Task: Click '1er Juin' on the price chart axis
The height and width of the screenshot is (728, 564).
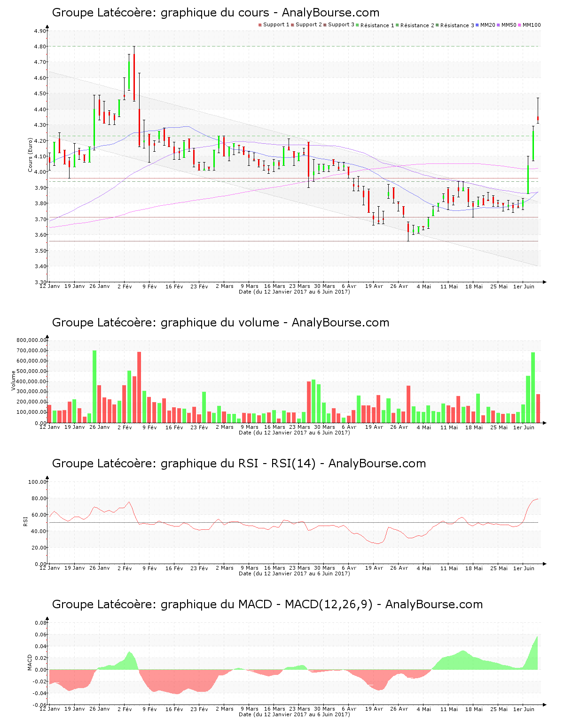Action: (x=524, y=286)
